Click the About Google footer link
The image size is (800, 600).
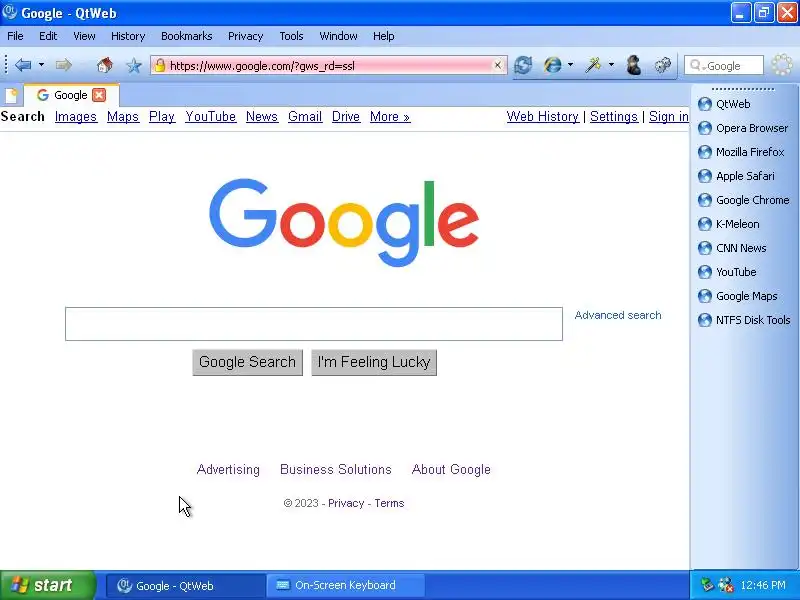click(x=451, y=469)
